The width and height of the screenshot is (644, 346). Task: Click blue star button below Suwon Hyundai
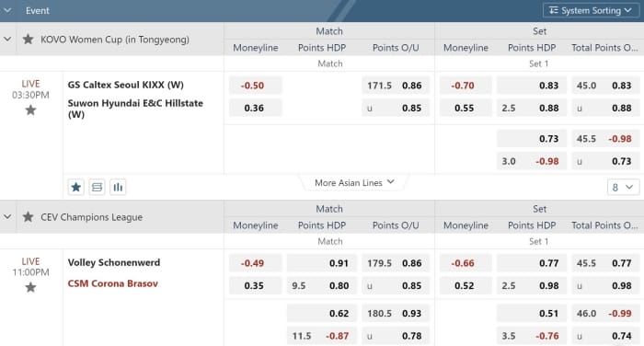[x=76, y=188]
